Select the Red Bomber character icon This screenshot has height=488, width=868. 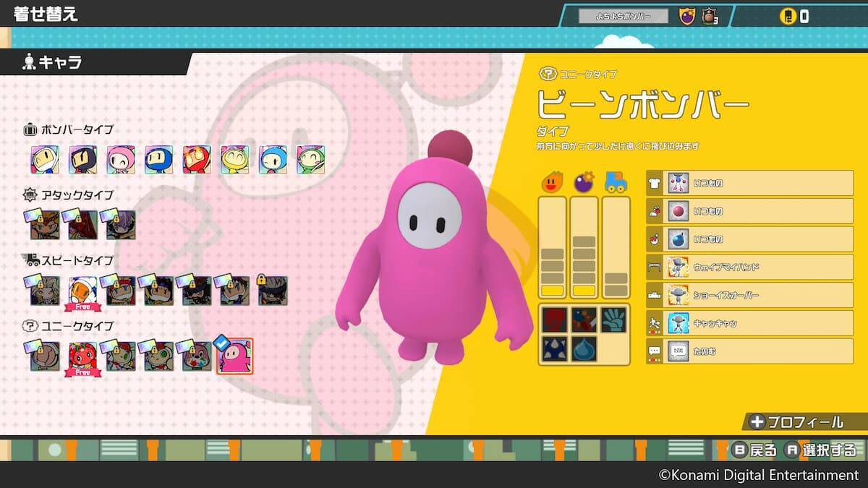(x=197, y=159)
